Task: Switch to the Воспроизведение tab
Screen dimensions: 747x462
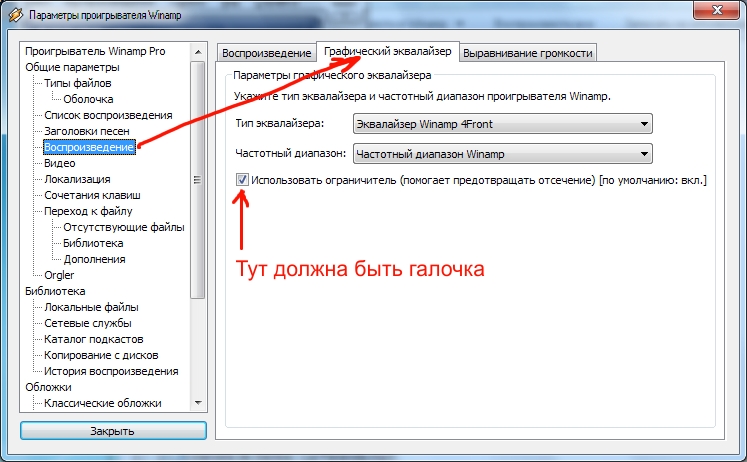Action: click(x=266, y=53)
